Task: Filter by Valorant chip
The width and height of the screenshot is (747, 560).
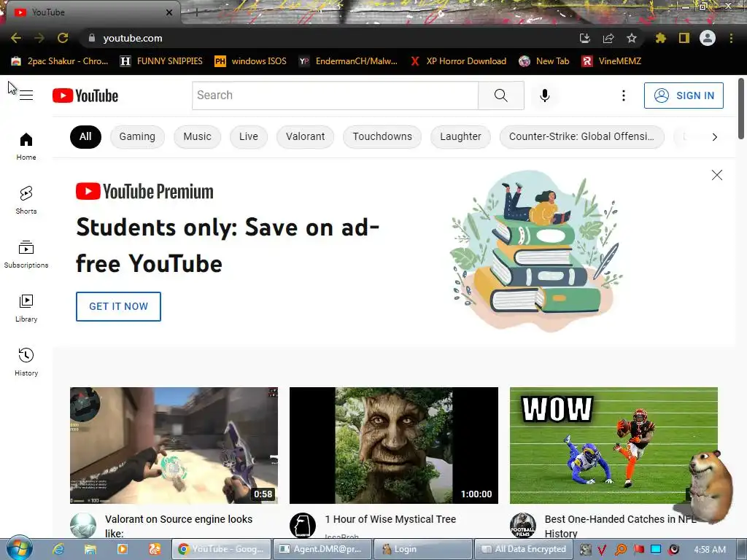Action: (x=306, y=136)
